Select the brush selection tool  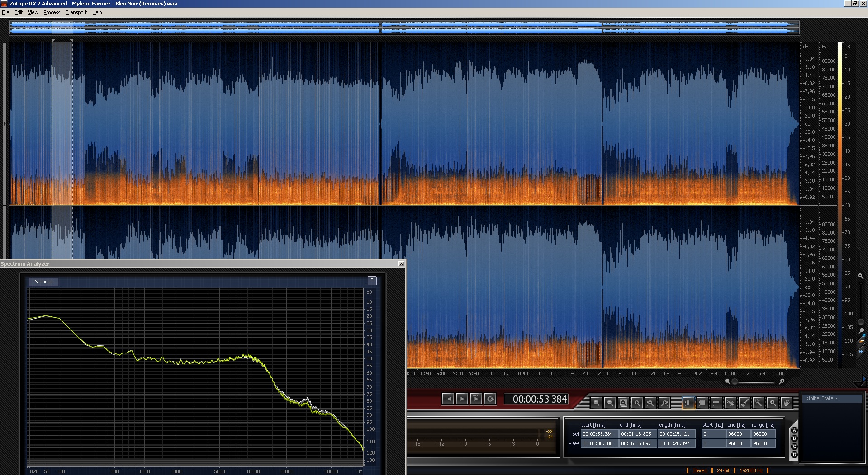click(745, 402)
